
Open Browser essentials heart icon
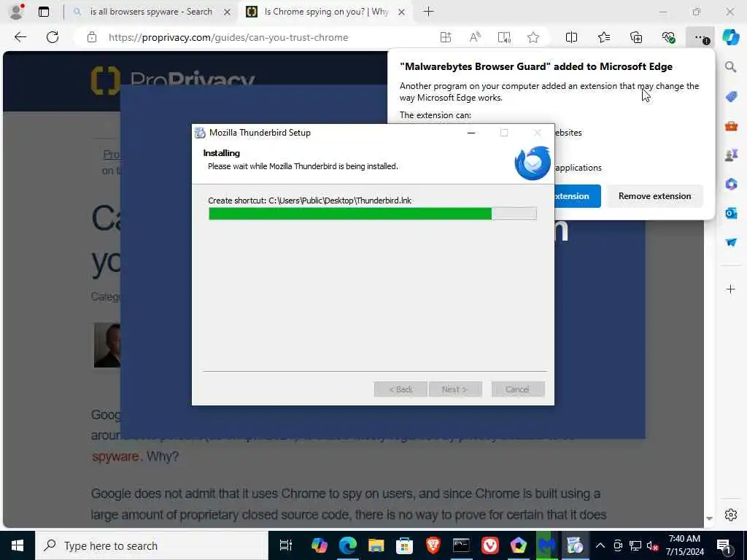point(668,37)
